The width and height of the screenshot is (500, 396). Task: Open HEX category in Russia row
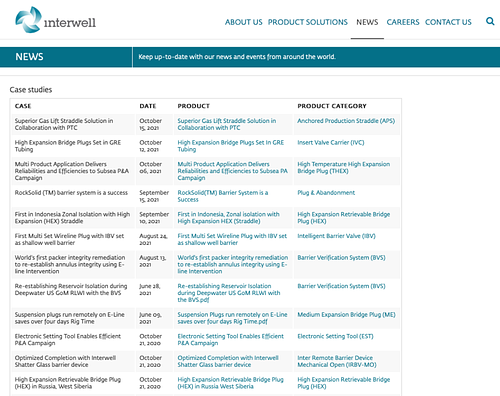[x=343, y=383]
